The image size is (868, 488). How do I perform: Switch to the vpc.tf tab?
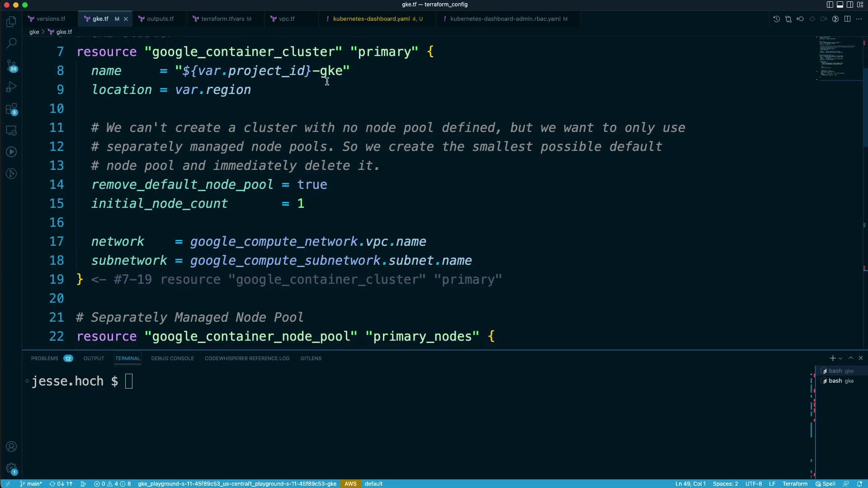pos(287,19)
